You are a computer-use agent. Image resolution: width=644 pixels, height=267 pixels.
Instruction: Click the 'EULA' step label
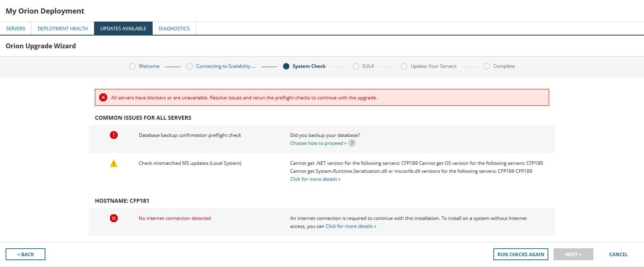point(368,66)
